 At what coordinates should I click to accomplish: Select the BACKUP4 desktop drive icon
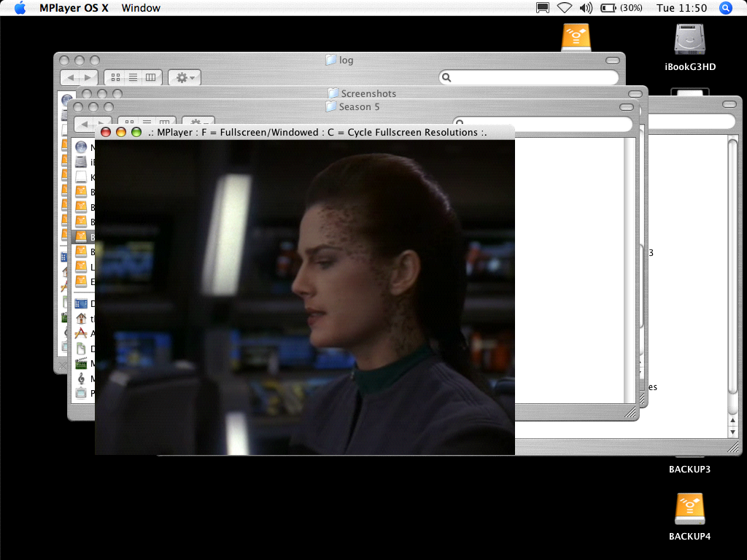point(689,508)
